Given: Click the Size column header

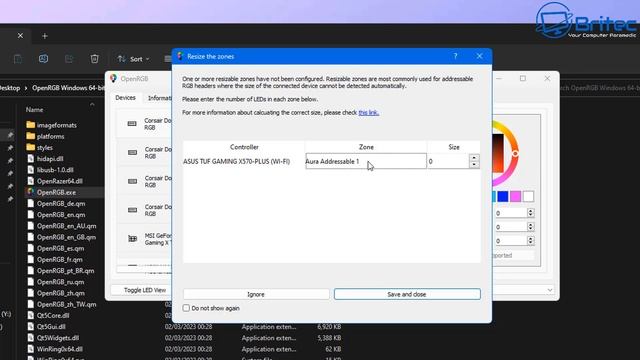Looking at the screenshot, I should pos(454,147).
